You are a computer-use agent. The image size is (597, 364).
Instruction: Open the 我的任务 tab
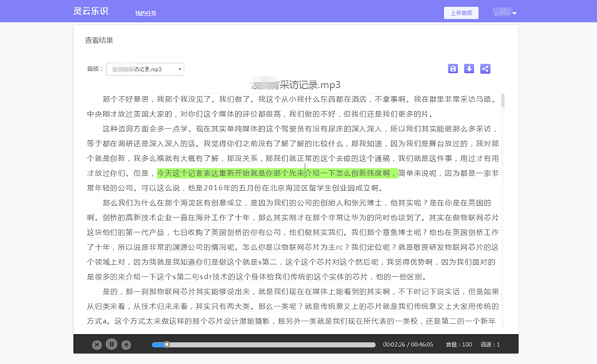tap(147, 13)
